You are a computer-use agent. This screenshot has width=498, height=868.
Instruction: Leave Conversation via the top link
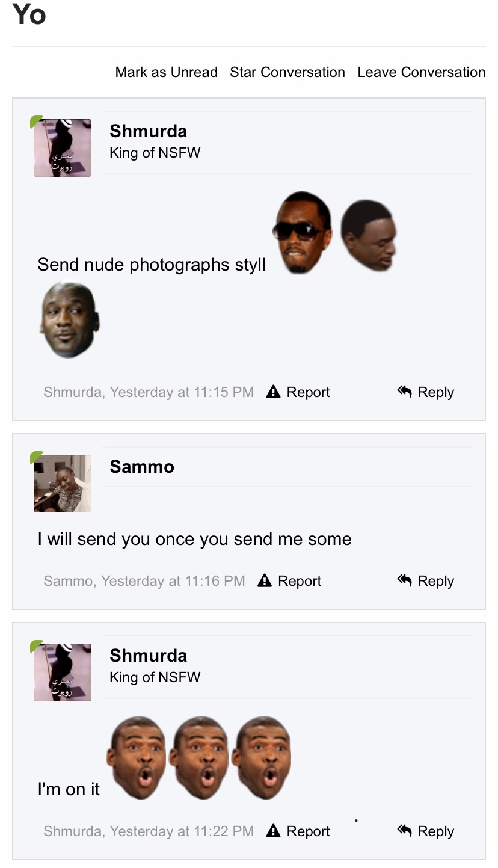coord(421,72)
